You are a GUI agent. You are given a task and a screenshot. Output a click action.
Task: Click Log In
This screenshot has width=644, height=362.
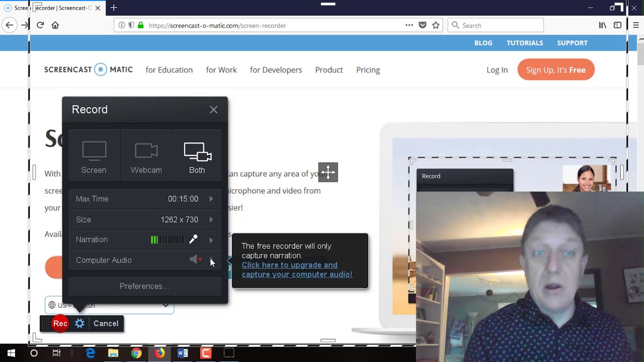pos(497,70)
